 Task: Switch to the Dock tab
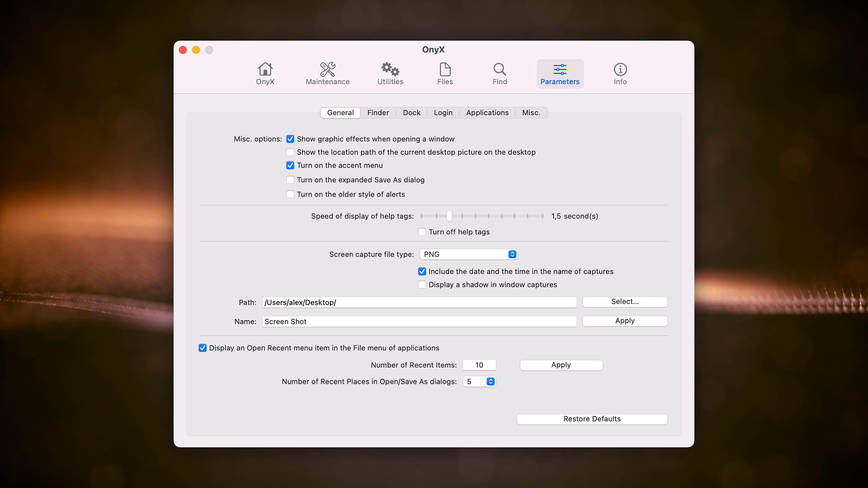[412, 113]
